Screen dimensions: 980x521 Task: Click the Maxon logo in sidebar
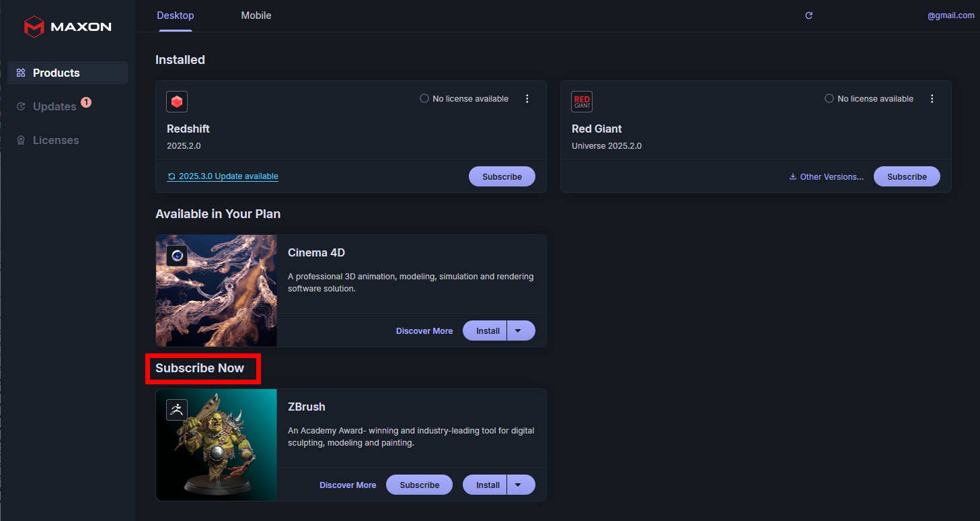[x=67, y=27]
